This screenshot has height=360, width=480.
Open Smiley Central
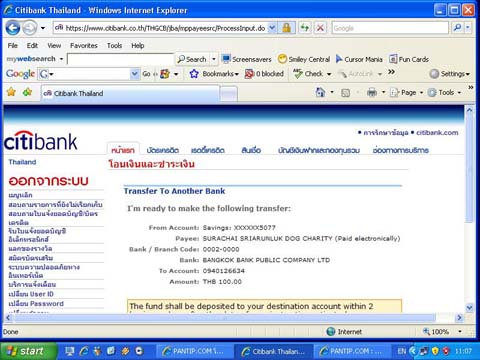[x=304, y=59]
